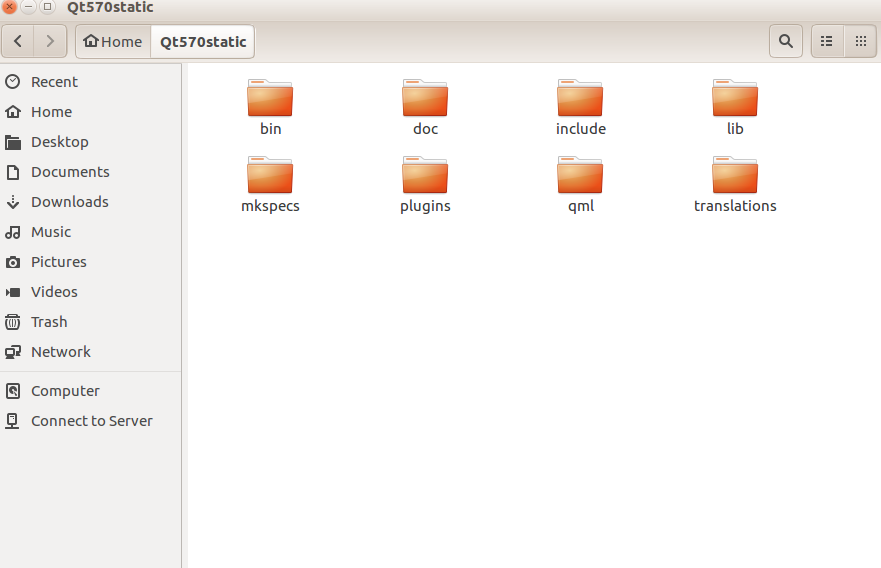Open Documents in the sidebar

tap(90, 172)
